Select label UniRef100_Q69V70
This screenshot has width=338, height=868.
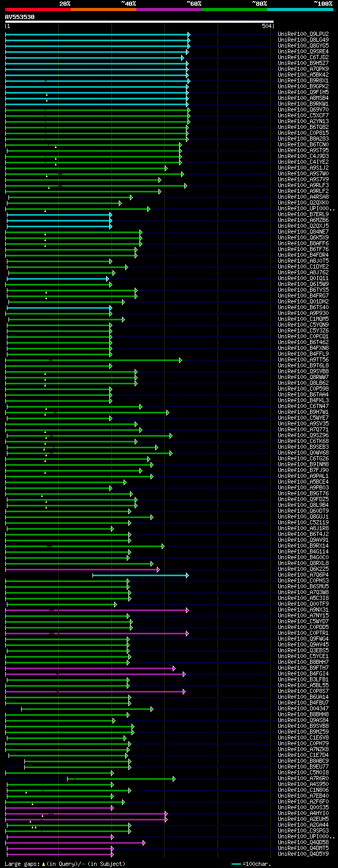303,109
